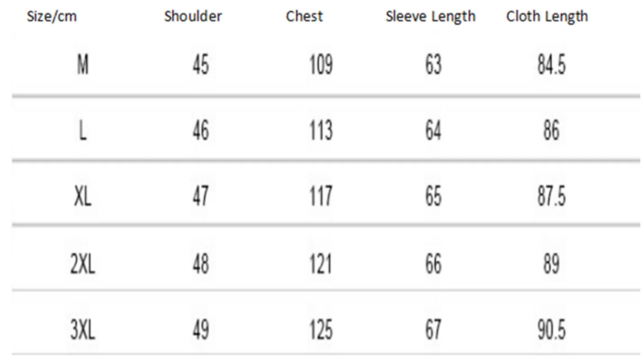Select the Cloth Length column header

547,17
